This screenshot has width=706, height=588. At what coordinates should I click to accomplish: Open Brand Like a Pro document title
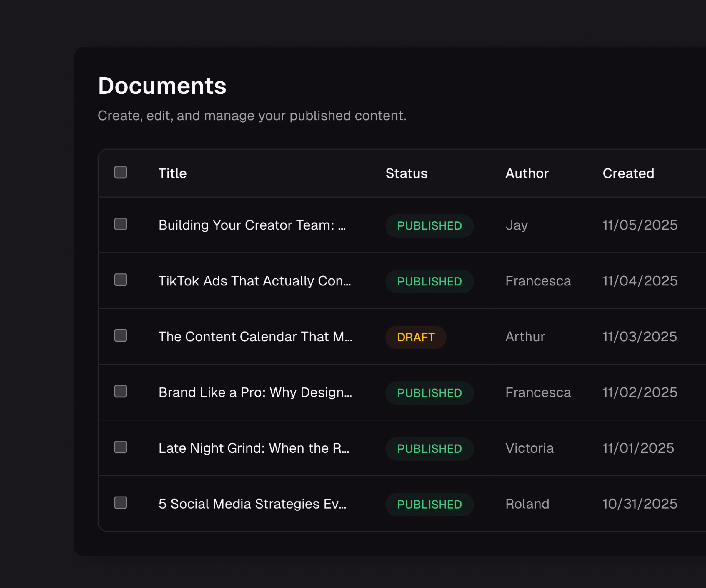point(255,392)
